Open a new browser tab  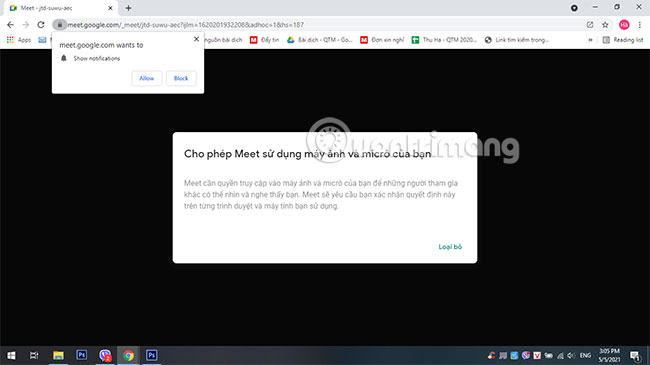tap(129, 8)
